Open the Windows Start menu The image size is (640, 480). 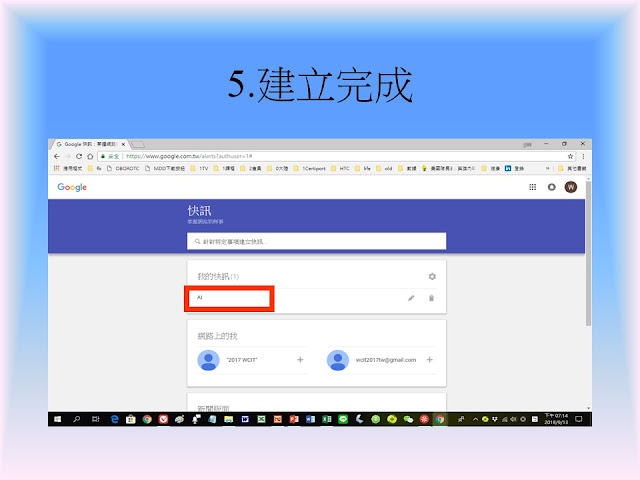click(58, 419)
